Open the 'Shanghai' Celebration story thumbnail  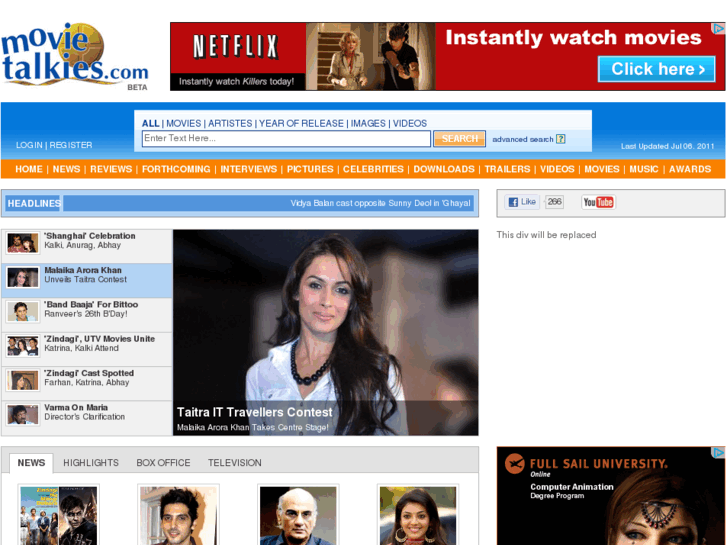tap(22, 243)
